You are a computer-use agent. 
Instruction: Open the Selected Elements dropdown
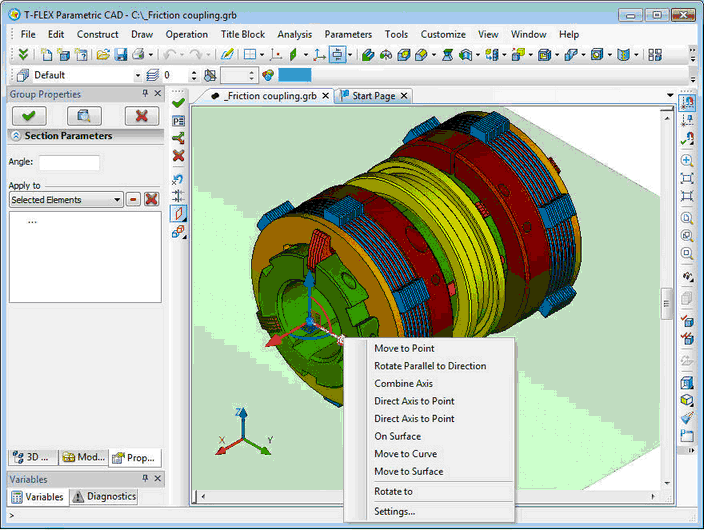tap(117, 199)
